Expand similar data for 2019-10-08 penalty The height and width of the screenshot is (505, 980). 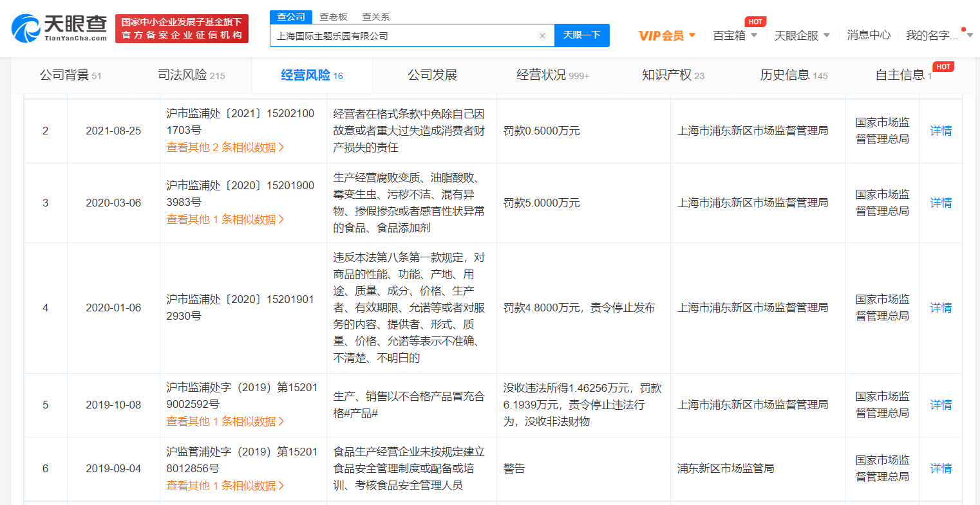[x=225, y=421]
